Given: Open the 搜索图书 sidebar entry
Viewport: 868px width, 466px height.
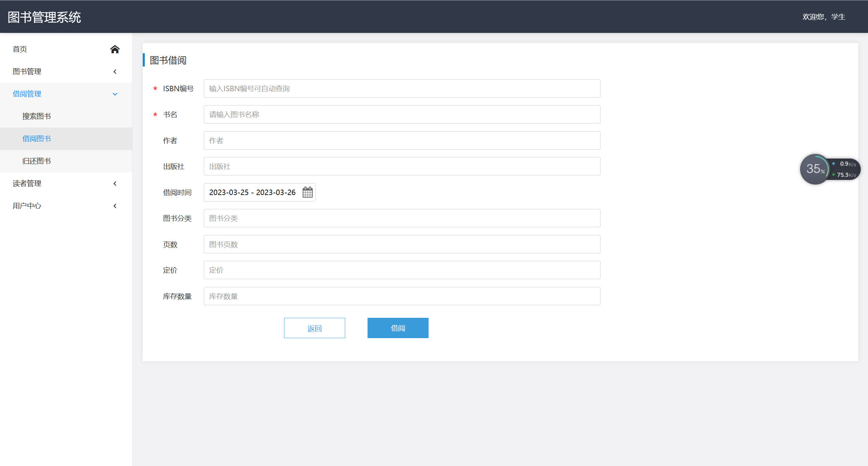Looking at the screenshot, I should 36,116.
